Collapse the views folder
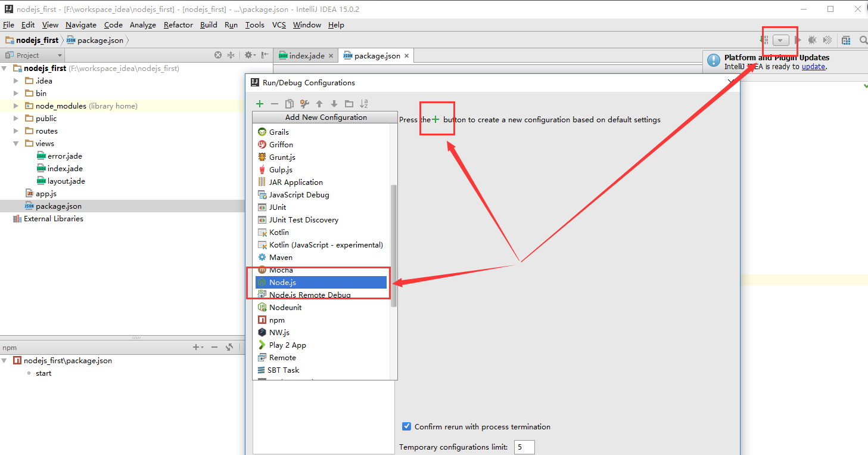Image resolution: width=868 pixels, height=455 pixels. click(x=16, y=143)
